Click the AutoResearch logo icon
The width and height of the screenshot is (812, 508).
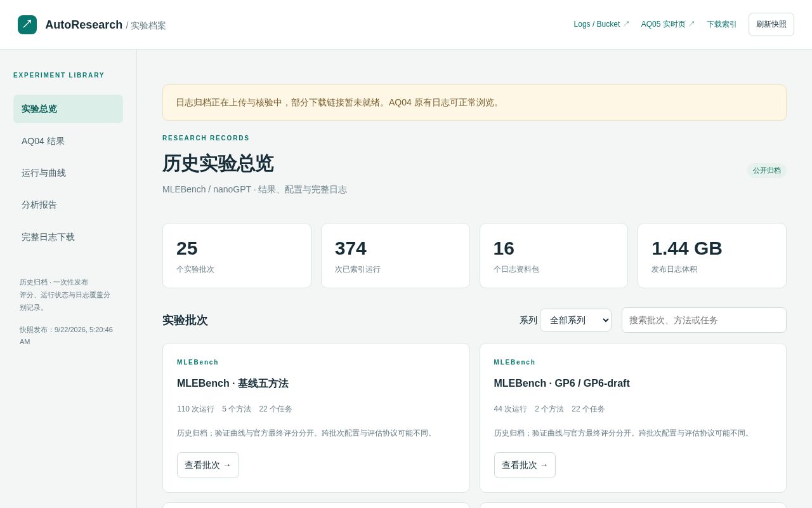(x=27, y=25)
